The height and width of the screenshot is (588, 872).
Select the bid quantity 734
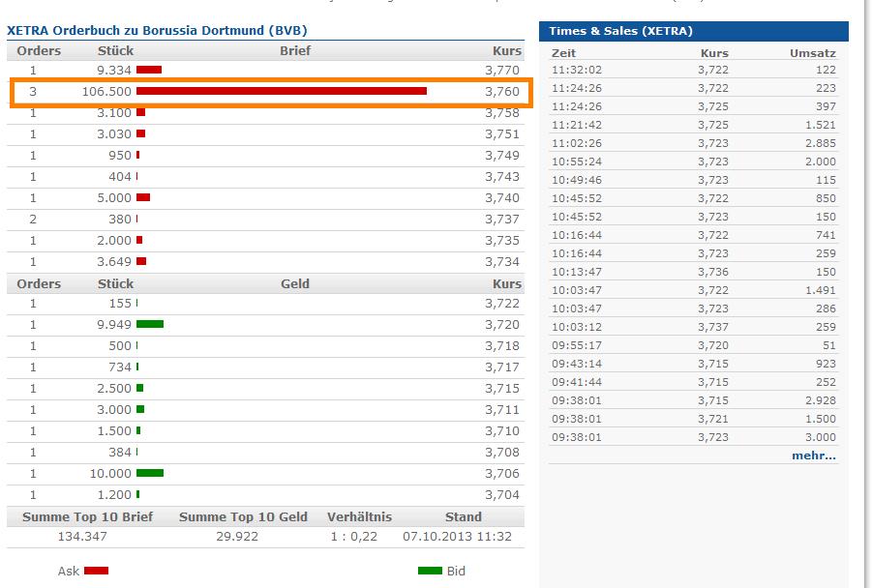click(x=120, y=367)
